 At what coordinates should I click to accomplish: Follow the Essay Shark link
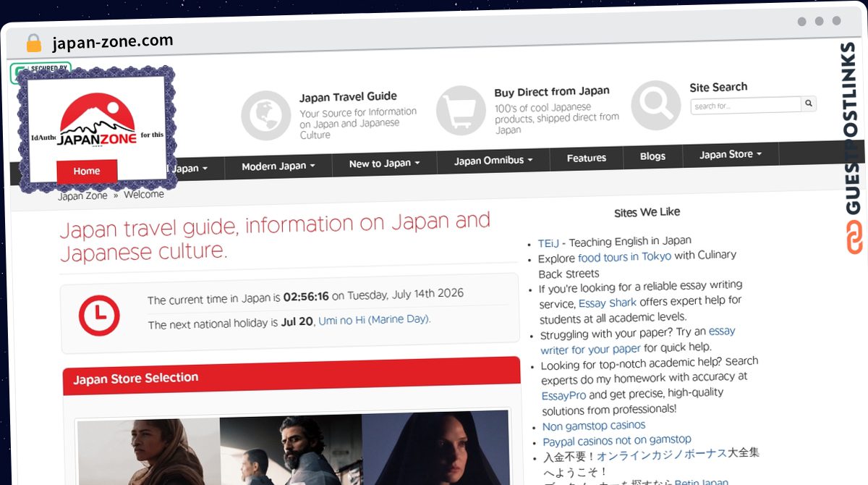[608, 303]
